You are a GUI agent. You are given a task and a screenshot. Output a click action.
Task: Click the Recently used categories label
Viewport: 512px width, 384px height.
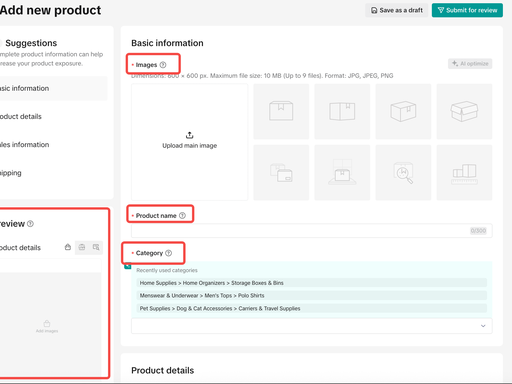[x=167, y=270]
